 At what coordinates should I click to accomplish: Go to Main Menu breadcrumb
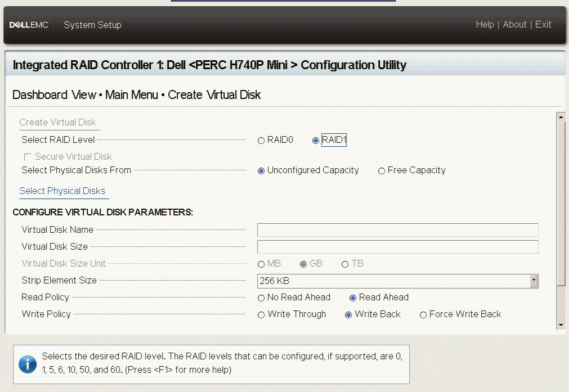[x=132, y=95]
